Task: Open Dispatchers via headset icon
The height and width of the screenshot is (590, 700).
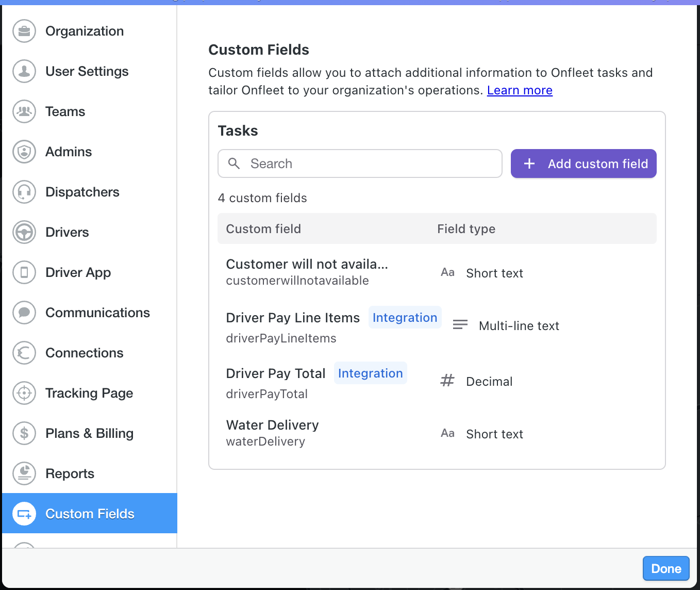Action: point(24,192)
